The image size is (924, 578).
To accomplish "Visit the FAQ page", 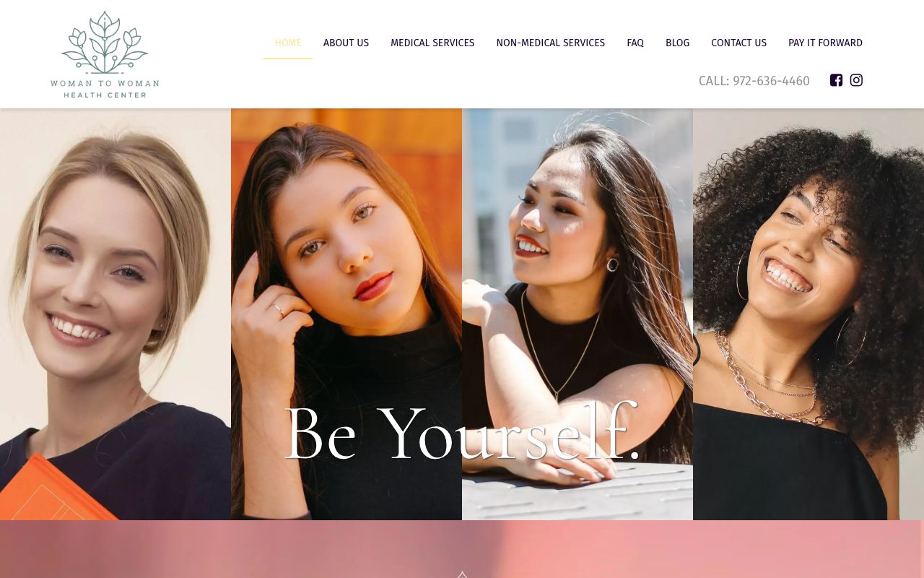I will (635, 43).
